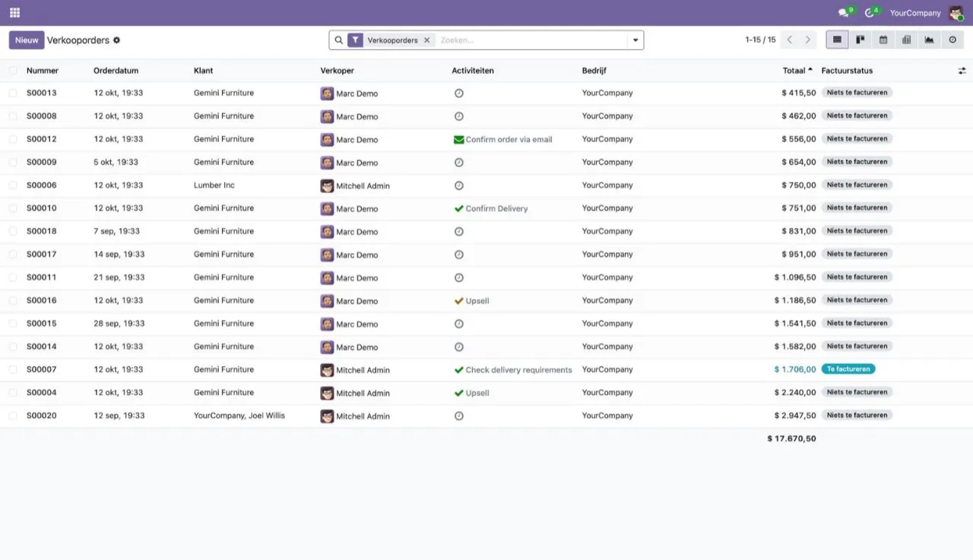Viewport: 973px width, 560px height.
Task: Tick the checkbox for order S00006
Action: point(13,185)
